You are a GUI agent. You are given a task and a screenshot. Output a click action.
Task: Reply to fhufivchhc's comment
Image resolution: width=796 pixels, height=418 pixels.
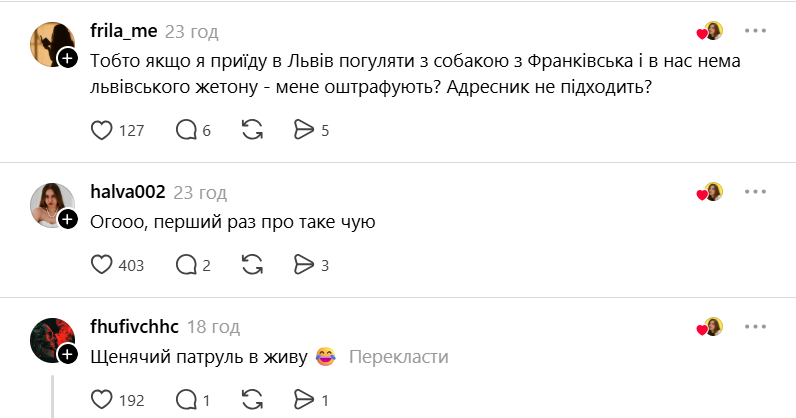coord(186,400)
